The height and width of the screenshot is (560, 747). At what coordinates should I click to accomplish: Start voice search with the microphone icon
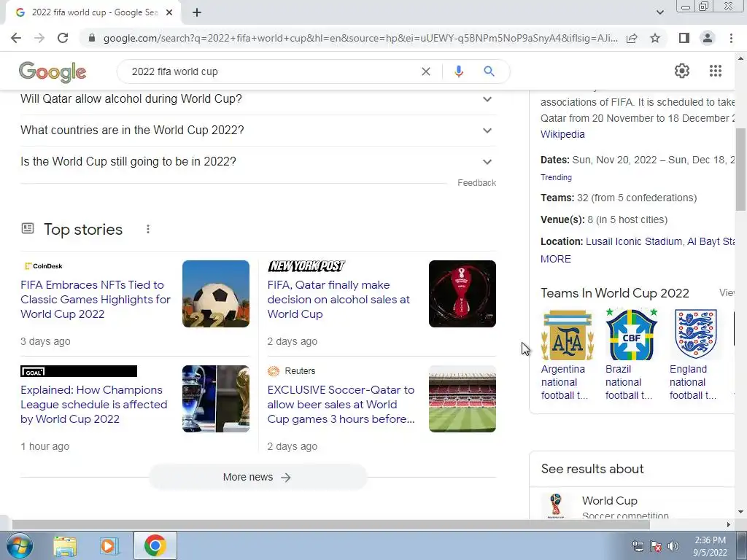pos(458,71)
